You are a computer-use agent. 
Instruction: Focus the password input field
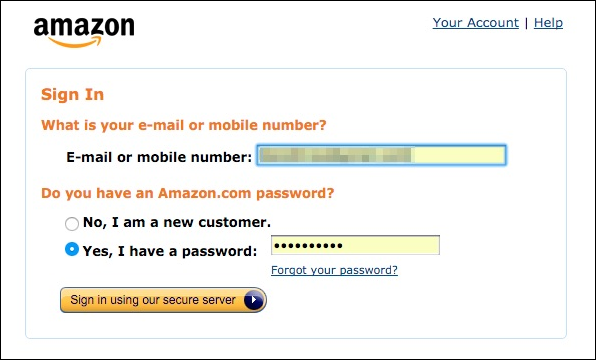[x=355, y=245]
